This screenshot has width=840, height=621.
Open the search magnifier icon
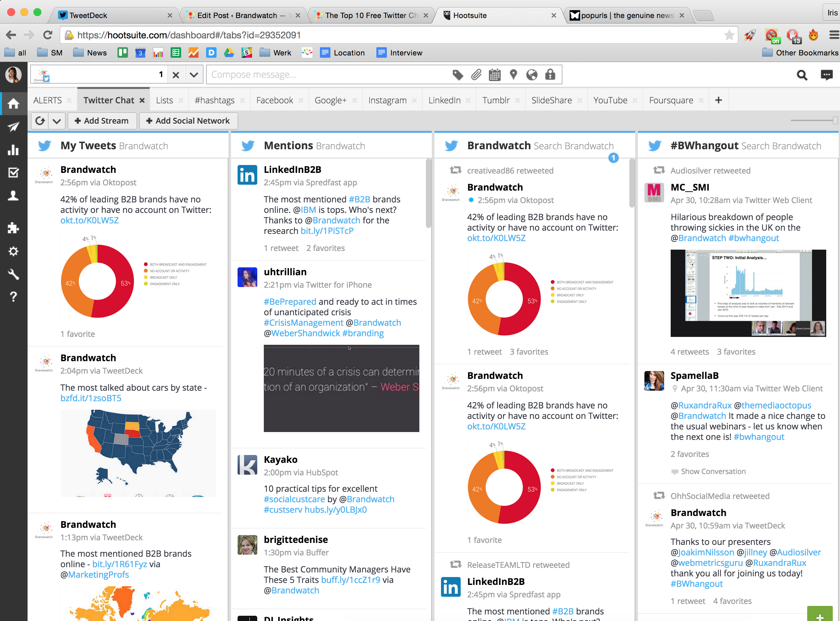tap(802, 75)
